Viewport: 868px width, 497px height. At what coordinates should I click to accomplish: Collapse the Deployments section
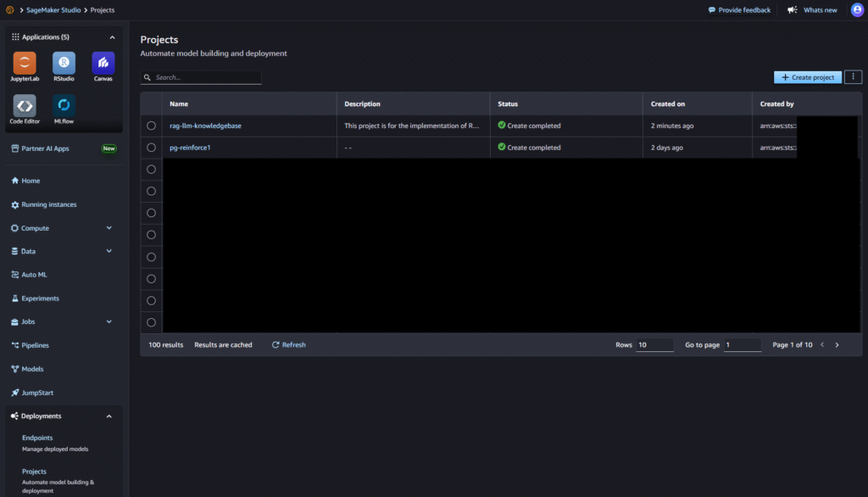[109, 416]
